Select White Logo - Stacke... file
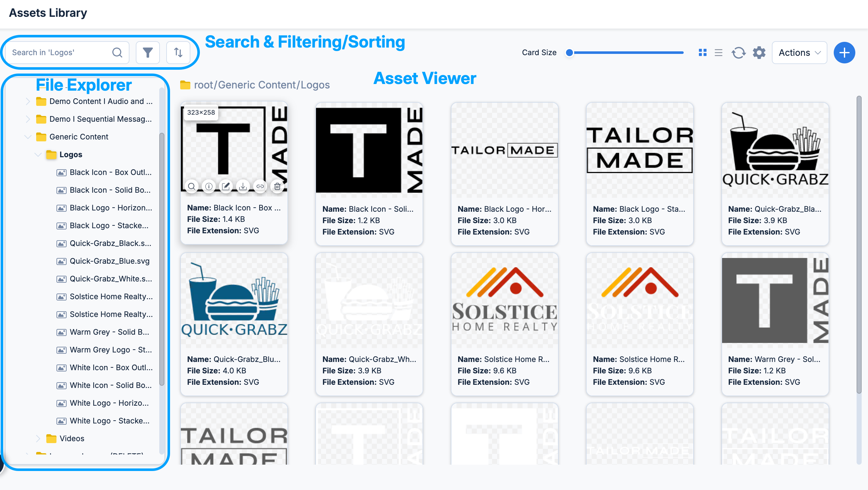The width and height of the screenshot is (868, 490). coord(109,421)
